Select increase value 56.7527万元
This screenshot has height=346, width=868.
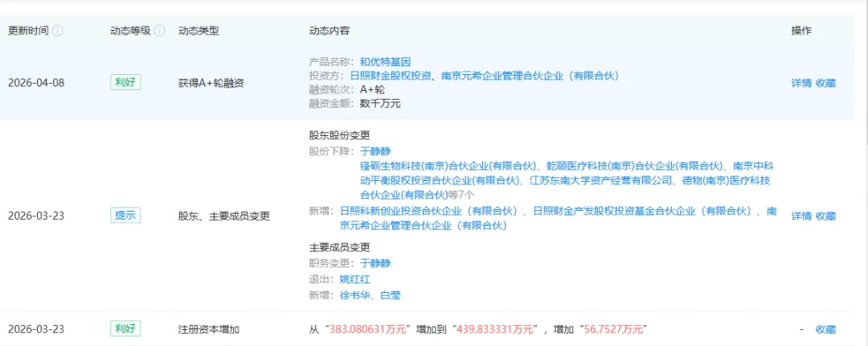[615, 329]
